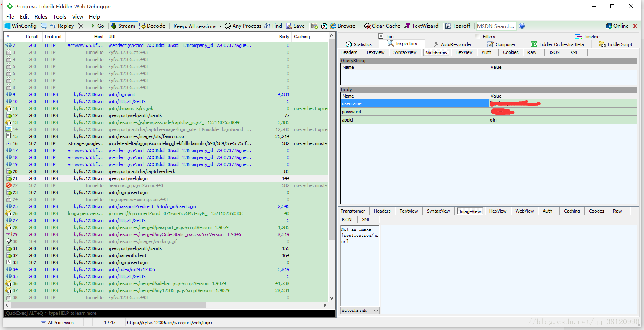Open the Help menu
This screenshot has width=644, height=330.
click(94, 16)
